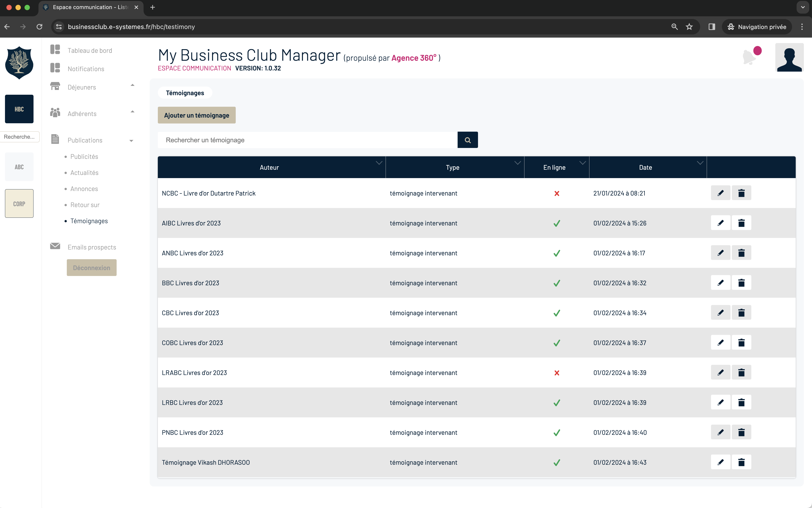Click the Ajouter un témoignage button
Viewport: 812px width, 508px height.
pyautogui.click(x=196, y=115)
